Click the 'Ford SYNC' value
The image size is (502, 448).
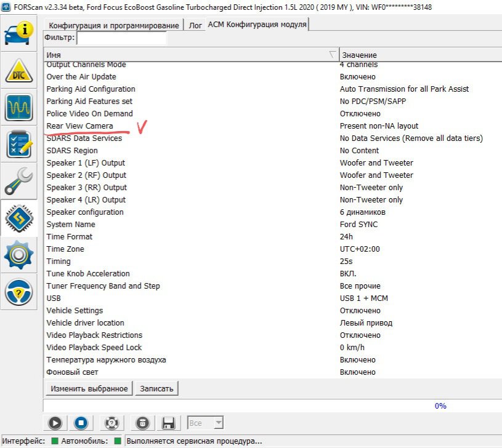coord(359,225)
